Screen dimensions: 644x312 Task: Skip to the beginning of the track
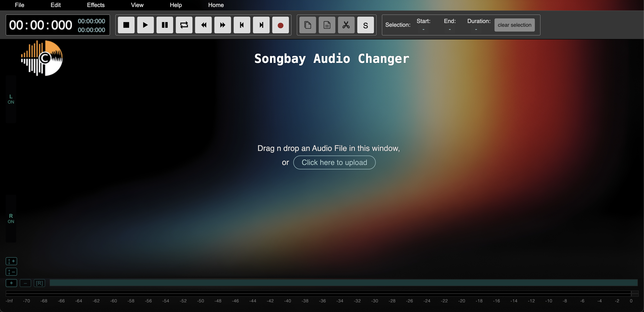242,25
